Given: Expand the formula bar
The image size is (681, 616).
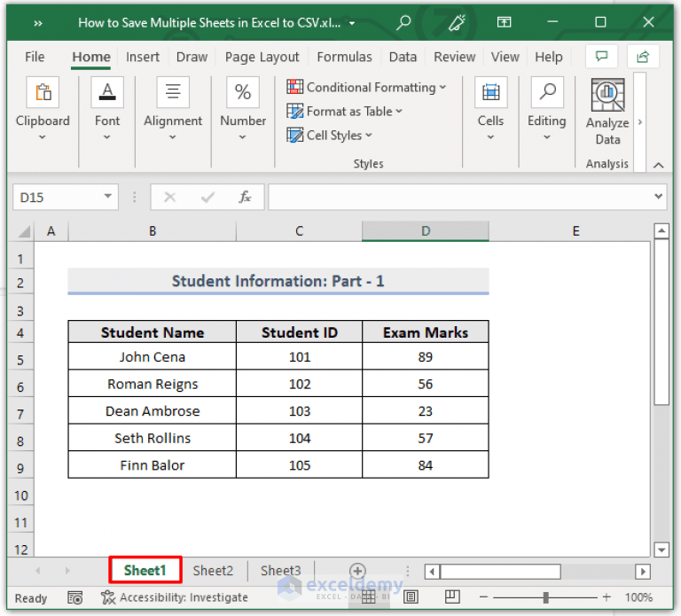Looking at the screenshot, I should (x=659, y=196).
